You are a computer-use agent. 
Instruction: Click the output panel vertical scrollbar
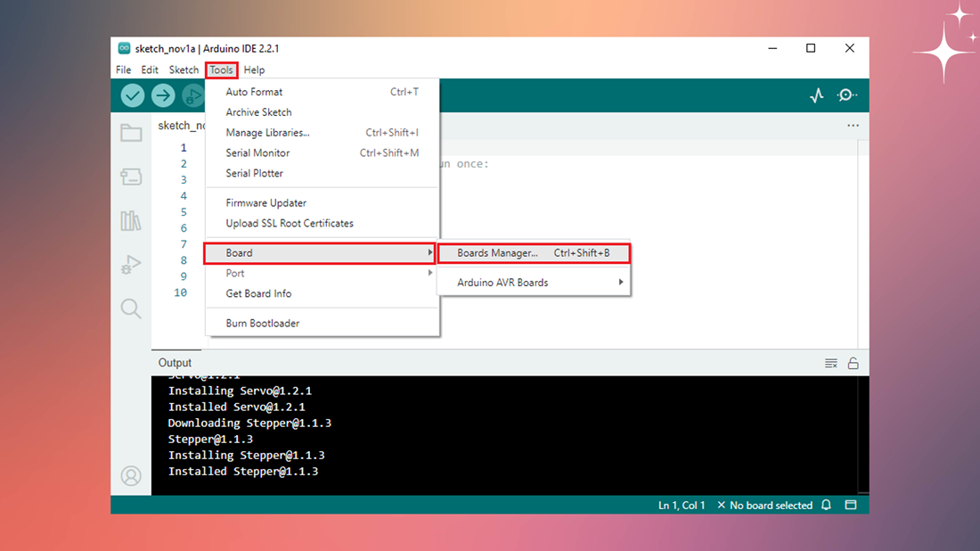863,435
